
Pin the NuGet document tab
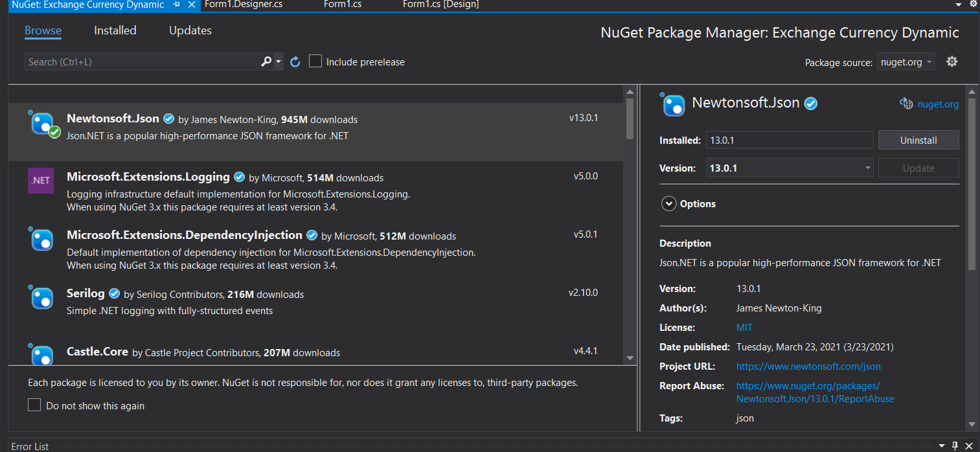pos(176,5)
